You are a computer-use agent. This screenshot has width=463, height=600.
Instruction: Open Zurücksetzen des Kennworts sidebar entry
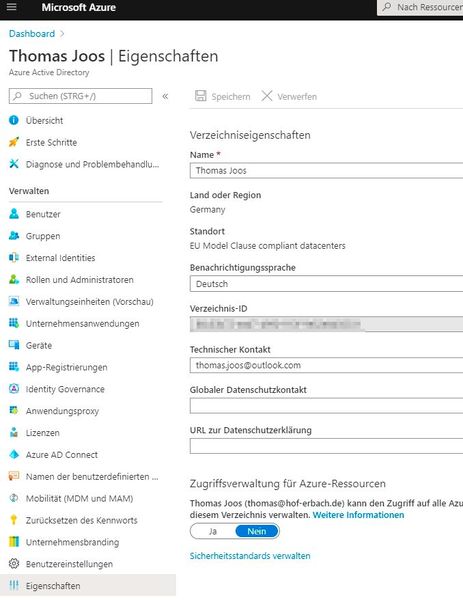point(82,520)
